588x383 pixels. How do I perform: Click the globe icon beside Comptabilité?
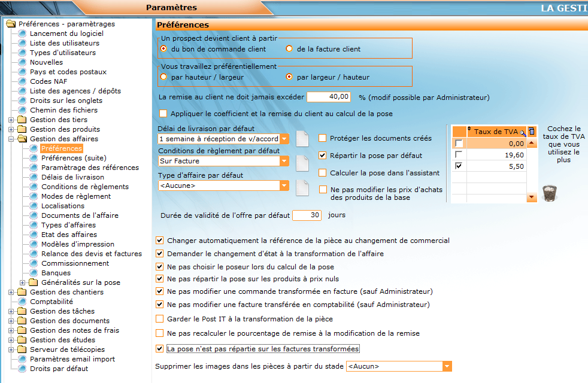[x=23, y=302]
